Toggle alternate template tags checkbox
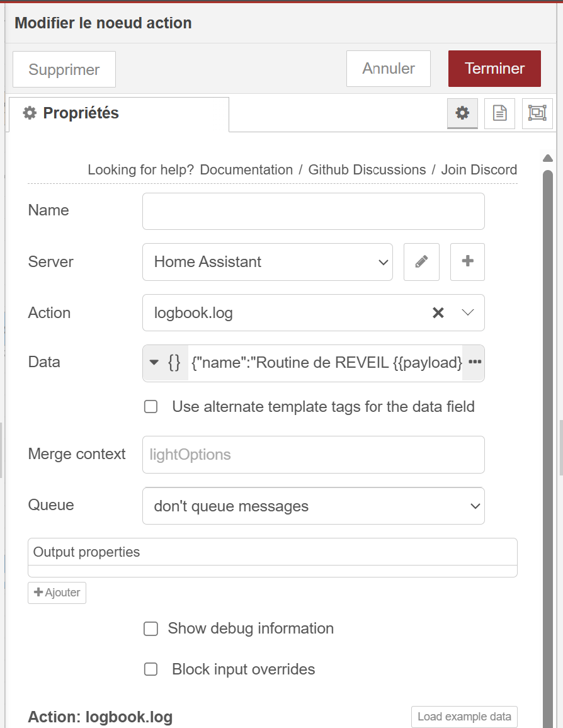 [151, 407]
